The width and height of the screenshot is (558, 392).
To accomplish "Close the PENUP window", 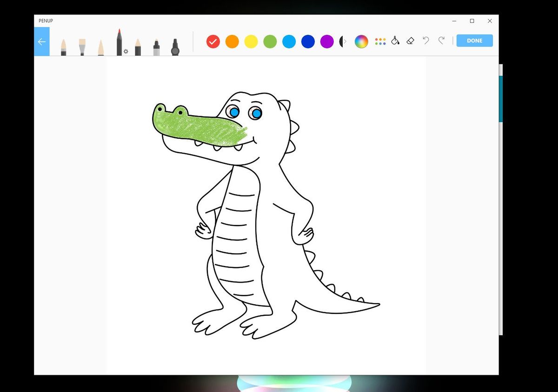I will 490,21.
